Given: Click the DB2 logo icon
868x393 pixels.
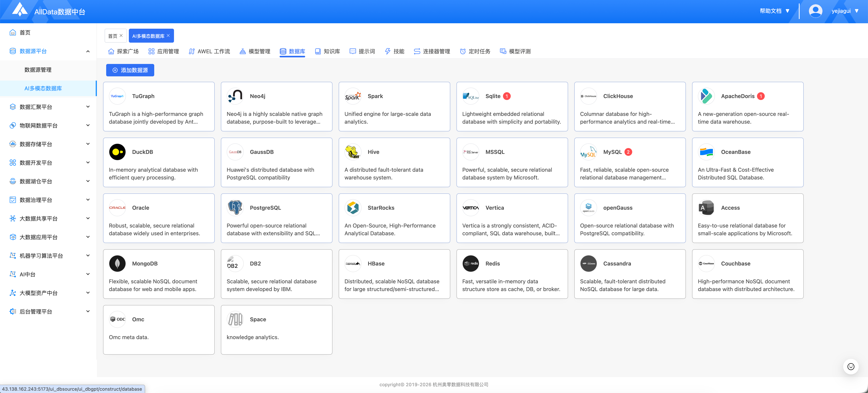Looking at the screenshot, I should [x=235, y=264].
